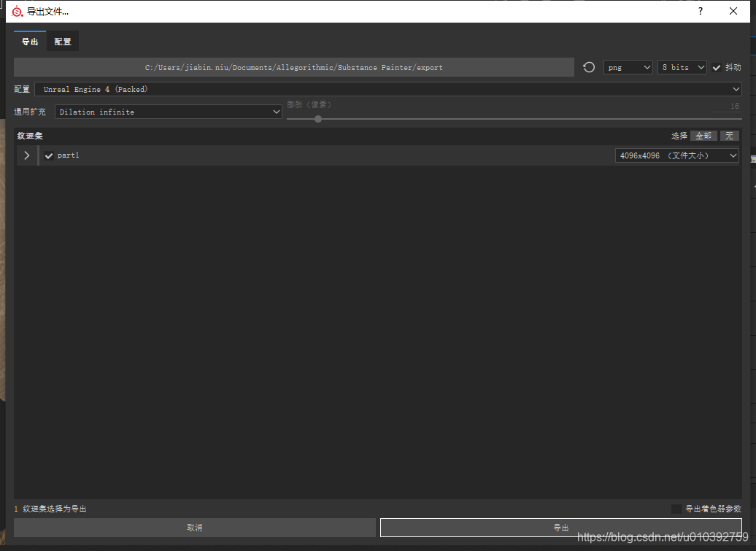Click 无 to deselect all texture sets

tap(729, 136)
